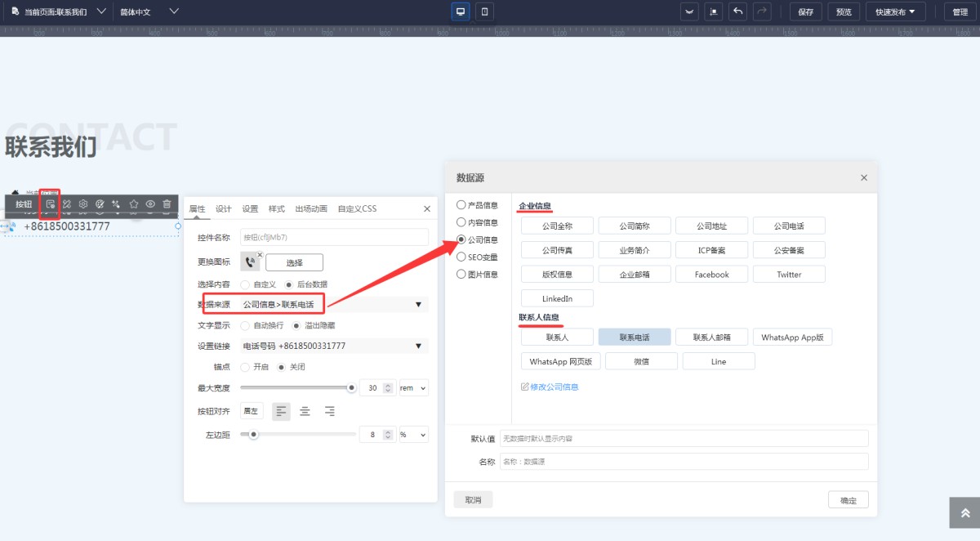Switch to the 出场动画 tab

pos(311,209)
